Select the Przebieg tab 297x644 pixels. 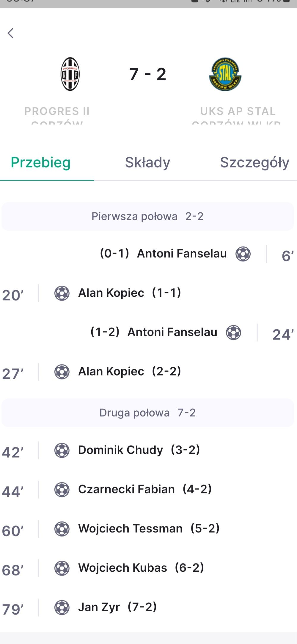41,162
